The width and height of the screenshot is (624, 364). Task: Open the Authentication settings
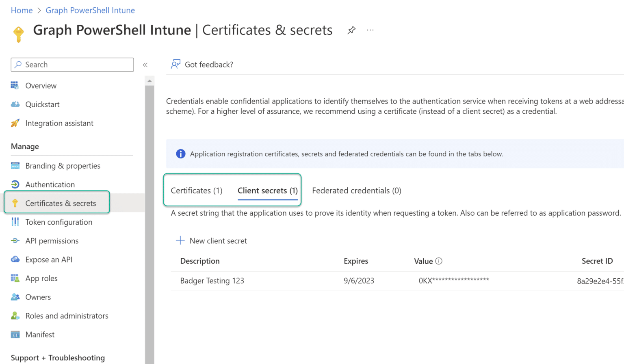(50, 184)
